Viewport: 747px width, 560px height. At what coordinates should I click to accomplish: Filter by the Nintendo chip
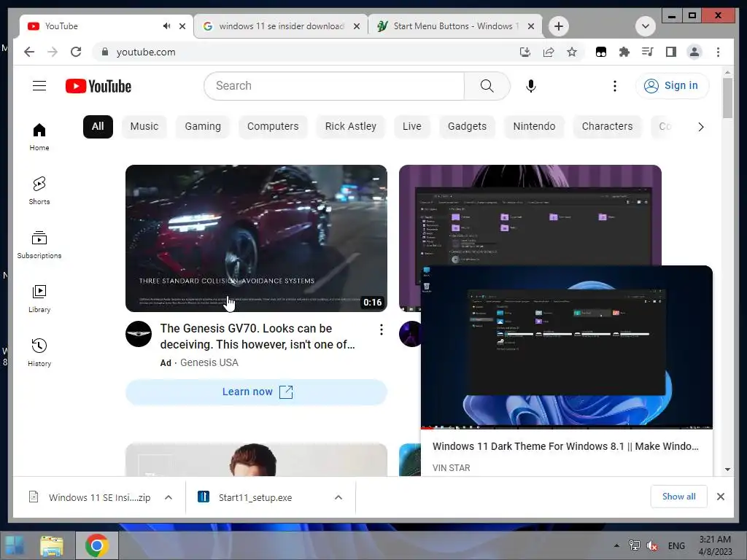[534, 127]
